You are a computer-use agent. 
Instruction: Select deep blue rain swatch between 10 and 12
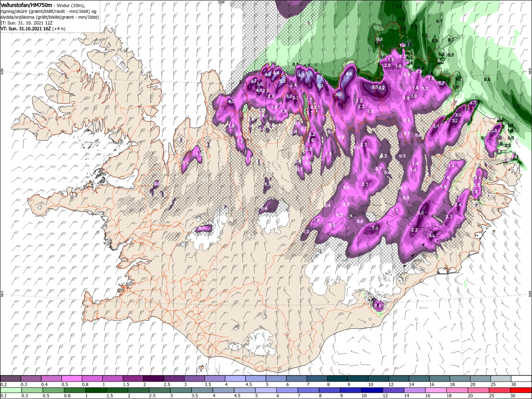[x=371, y=390]
